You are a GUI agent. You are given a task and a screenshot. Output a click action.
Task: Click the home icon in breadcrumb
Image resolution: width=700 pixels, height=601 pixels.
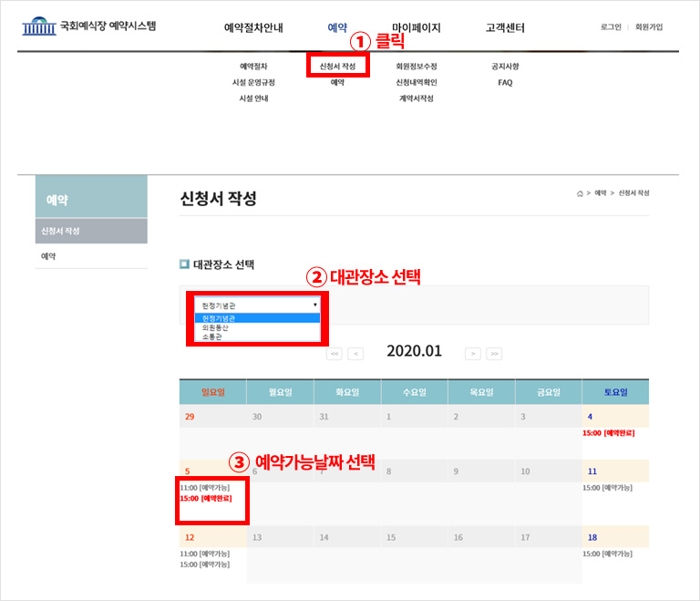580,193
